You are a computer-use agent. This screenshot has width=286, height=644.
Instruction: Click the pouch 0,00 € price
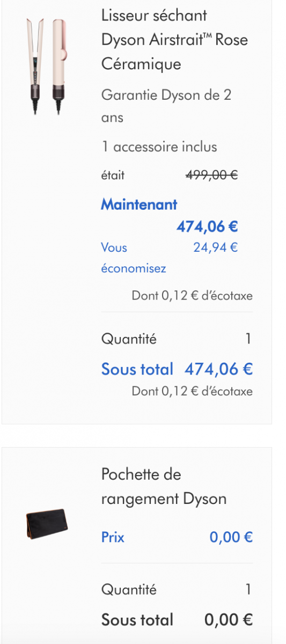pyautogui.click(x=231, y=537)
